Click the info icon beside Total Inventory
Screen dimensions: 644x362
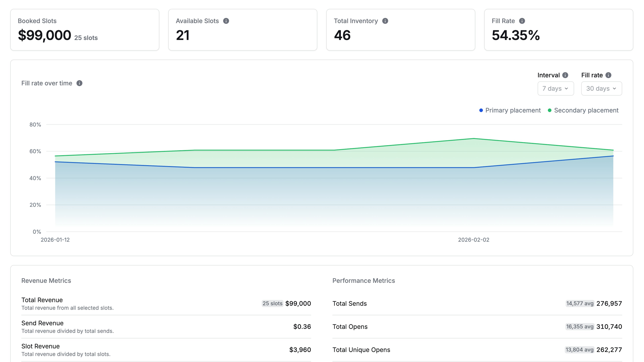click(x=386, y=21)
